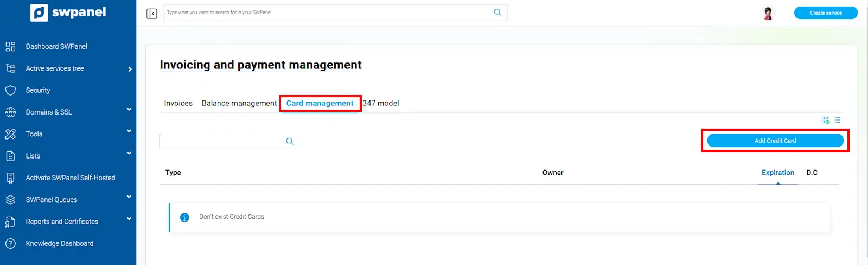Select the Card management tab
868x265 pixels.
point(320,103)
